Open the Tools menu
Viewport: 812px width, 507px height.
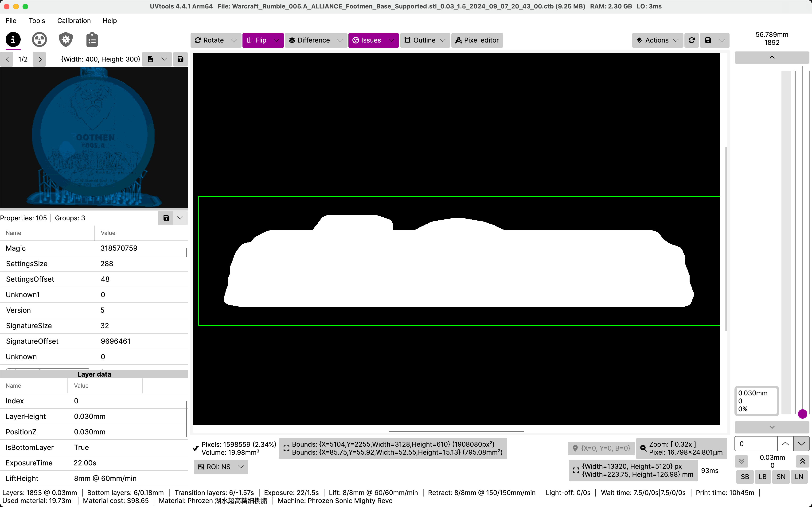[37, 21]
